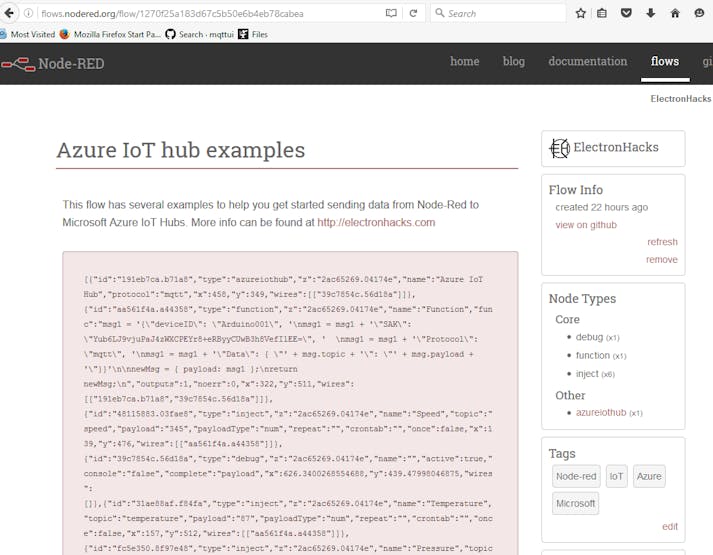Go to Firefox home page icon
The image size is (713, 555).
point(675,13)
